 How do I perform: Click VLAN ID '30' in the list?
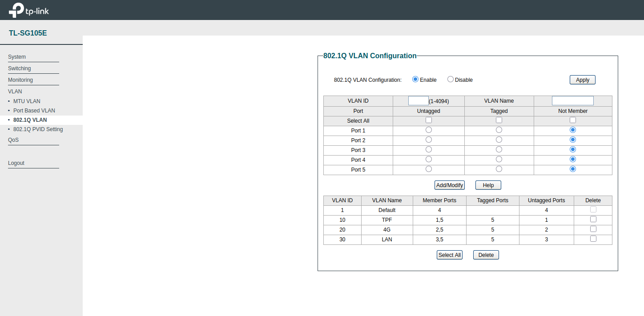click(342, 240)
